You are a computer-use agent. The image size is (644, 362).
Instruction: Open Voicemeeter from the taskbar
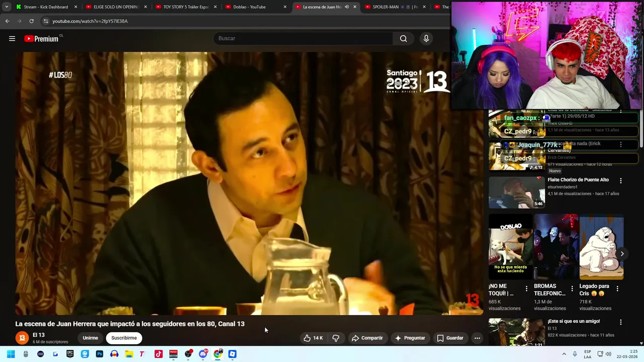pyautogui.click(x=173, y=354)
